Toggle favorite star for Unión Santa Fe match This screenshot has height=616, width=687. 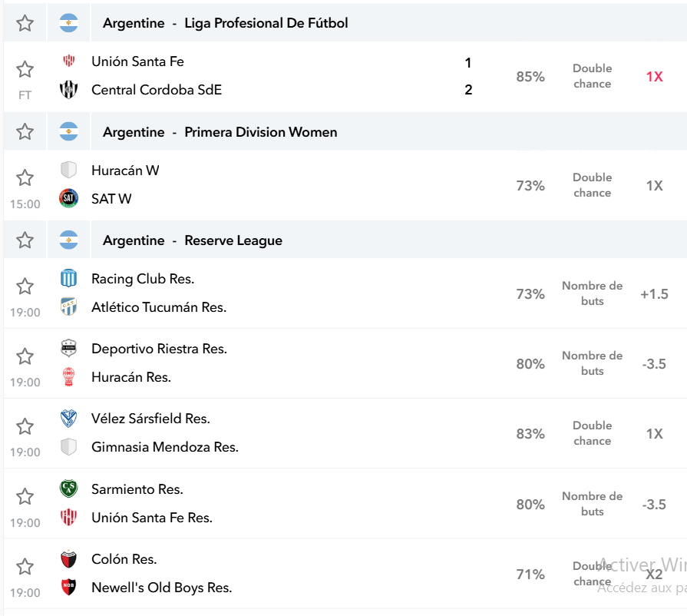(25, 69)
